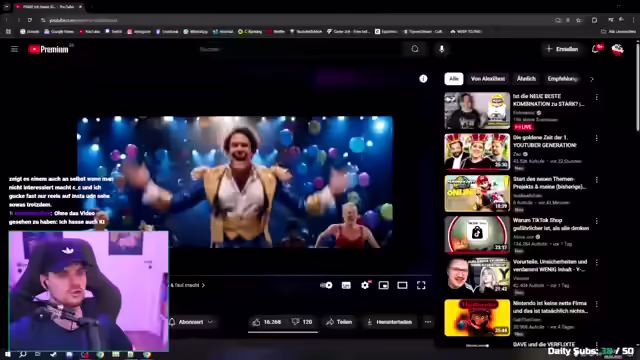Open the notifications bell

pyautogui.click(x=596, y=49)
